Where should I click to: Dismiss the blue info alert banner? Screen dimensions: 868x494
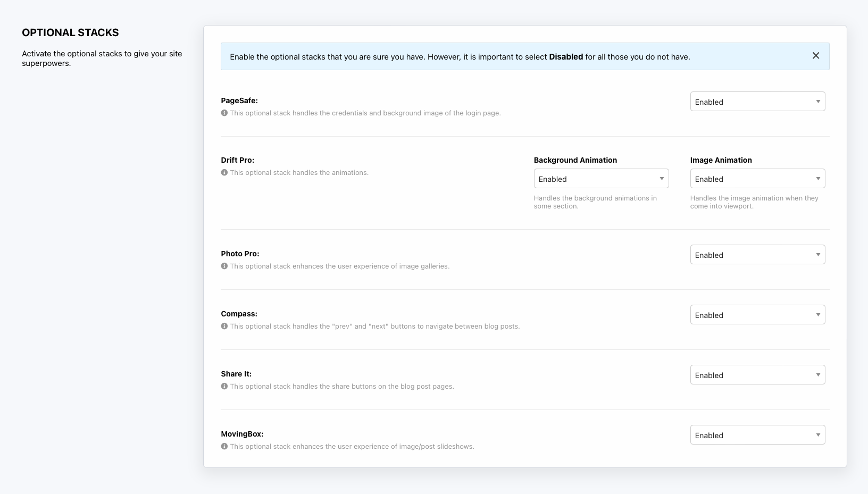(x=815, y=56)
